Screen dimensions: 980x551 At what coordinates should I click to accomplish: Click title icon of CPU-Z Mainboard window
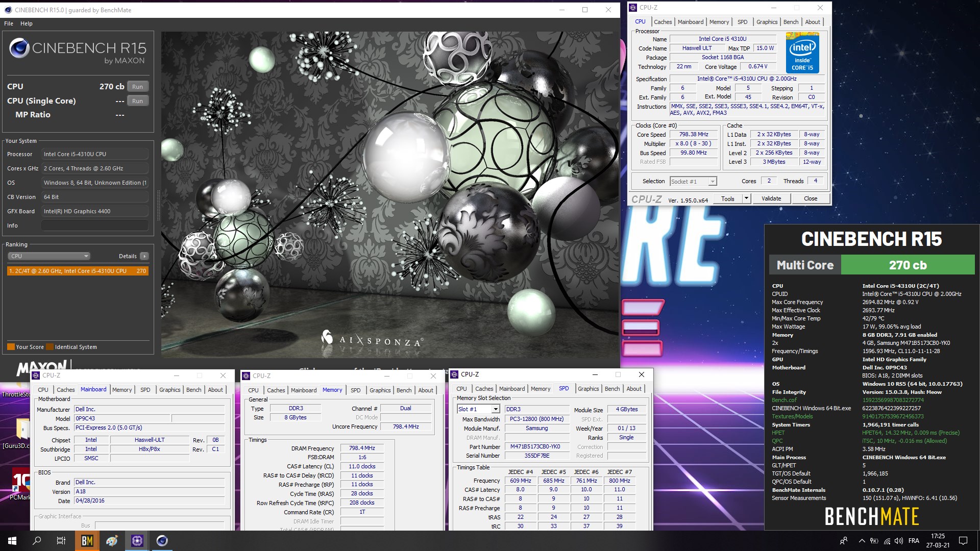point(36,375)
